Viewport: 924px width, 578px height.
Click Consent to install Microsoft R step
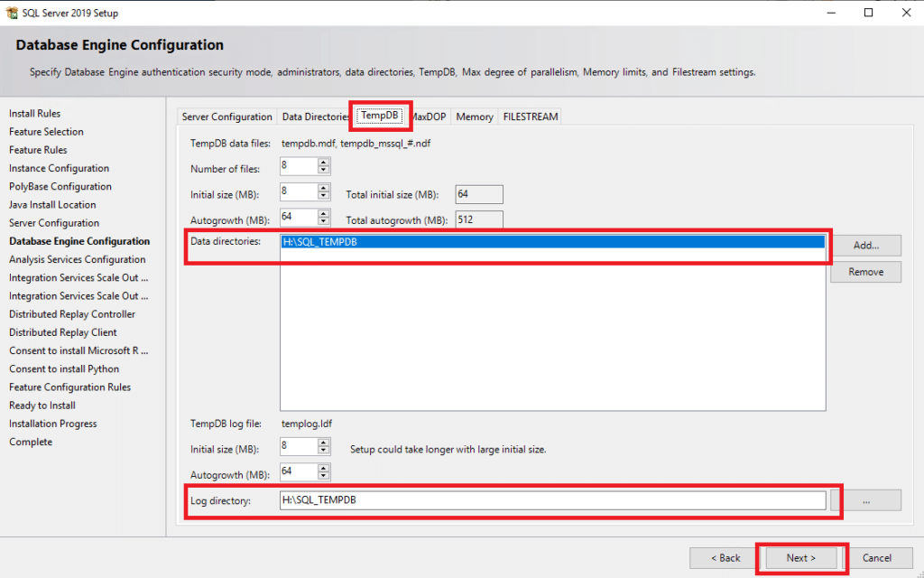tap(79, 351)
